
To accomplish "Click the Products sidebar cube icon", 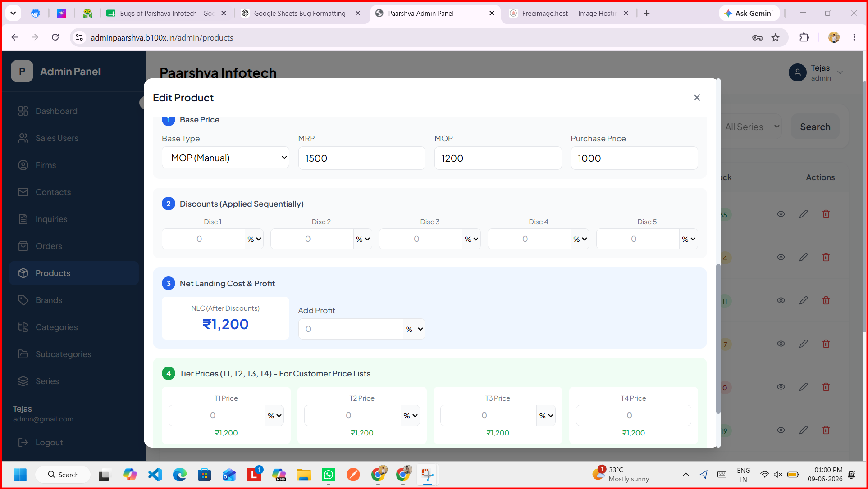I will click(23, 273).
